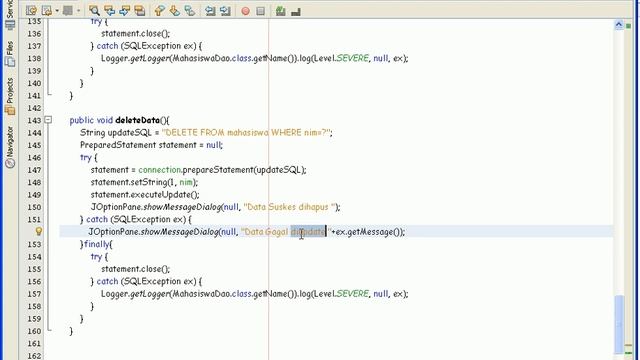Viewport: 640px width, 360px height.
Task: Click the greyed-out Forward navigation icon
Action: (x=68, y=11)
